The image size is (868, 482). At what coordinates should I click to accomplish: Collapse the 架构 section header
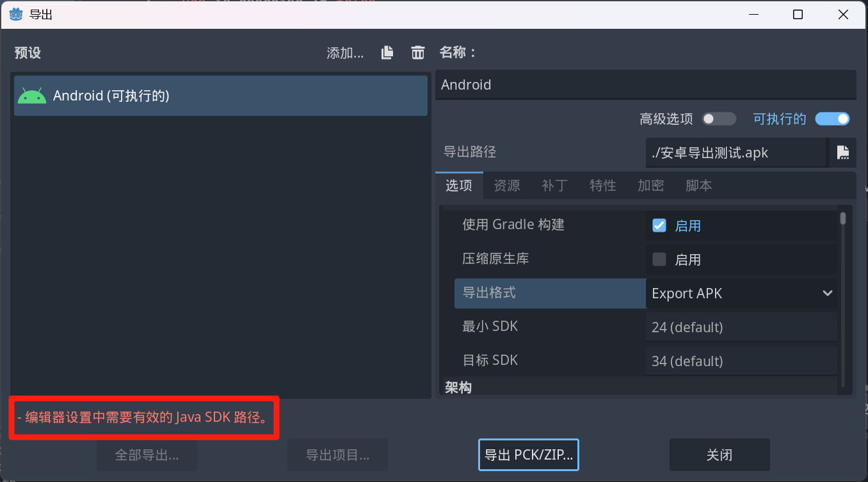coord(458,387)
